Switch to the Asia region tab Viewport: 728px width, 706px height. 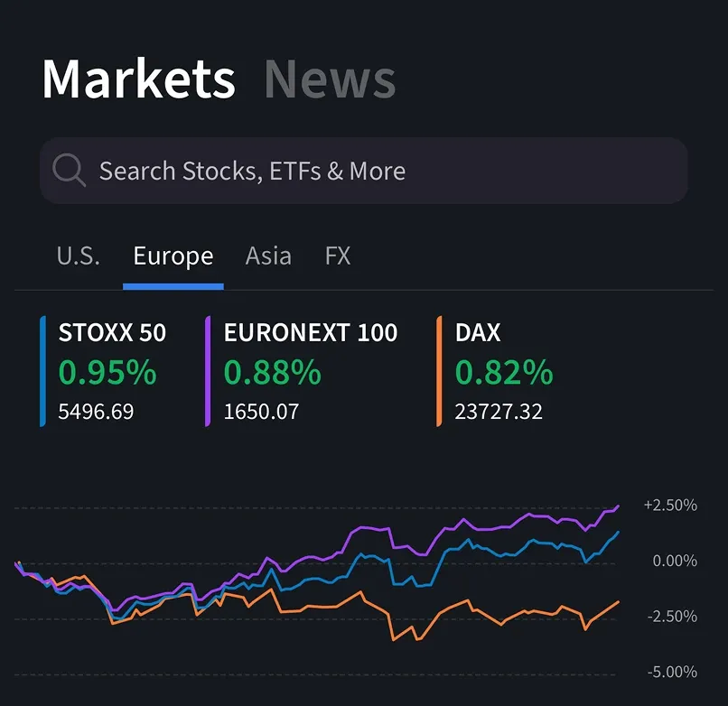[268, 256]
